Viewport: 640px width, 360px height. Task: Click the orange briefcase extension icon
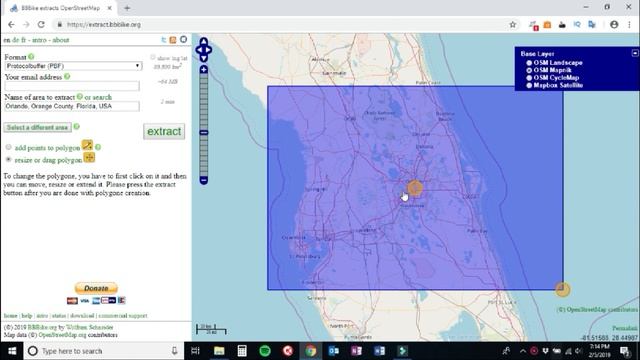click(547, 25)
